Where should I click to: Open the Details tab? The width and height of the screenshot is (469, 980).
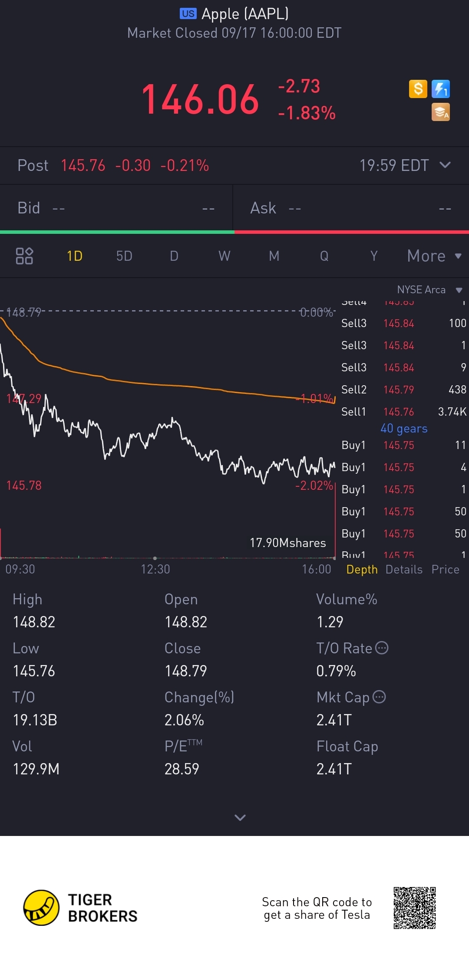coord(404,569)
